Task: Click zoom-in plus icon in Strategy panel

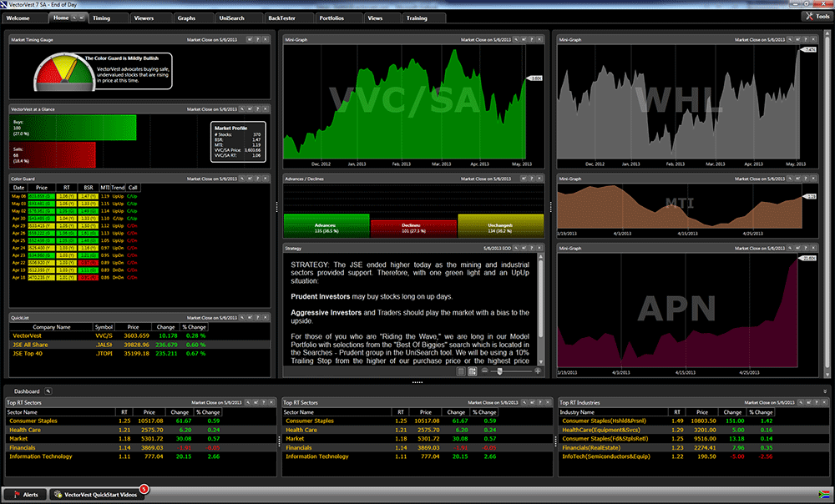Action: pyautogui.click(x=538, y=370)
